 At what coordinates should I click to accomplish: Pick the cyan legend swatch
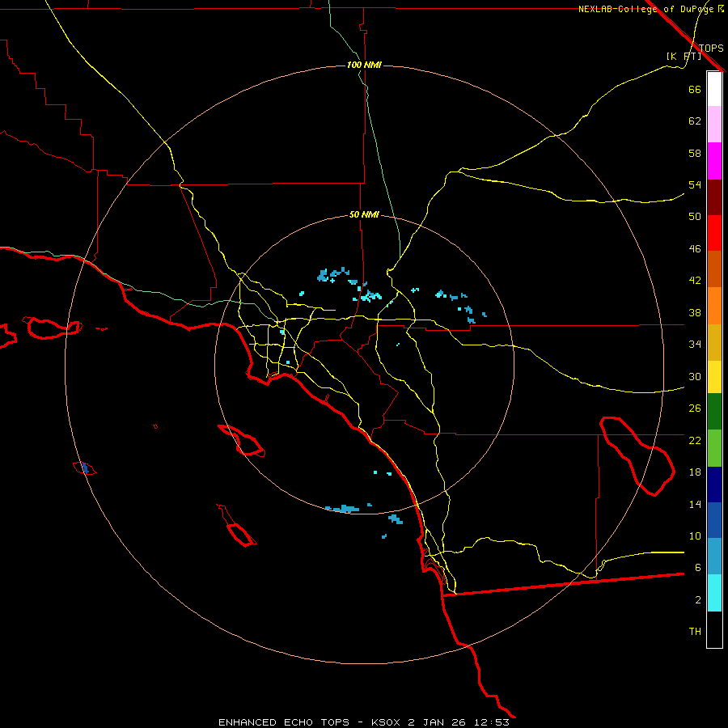pos(714,593)
